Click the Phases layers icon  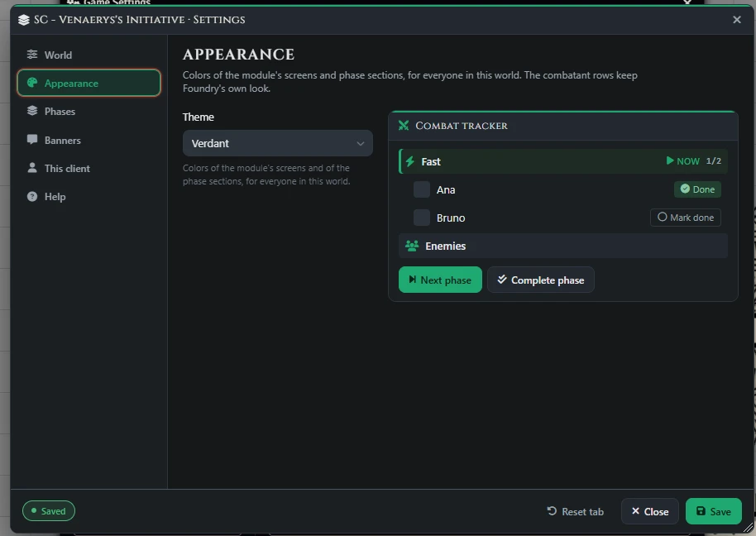[32, 111]
